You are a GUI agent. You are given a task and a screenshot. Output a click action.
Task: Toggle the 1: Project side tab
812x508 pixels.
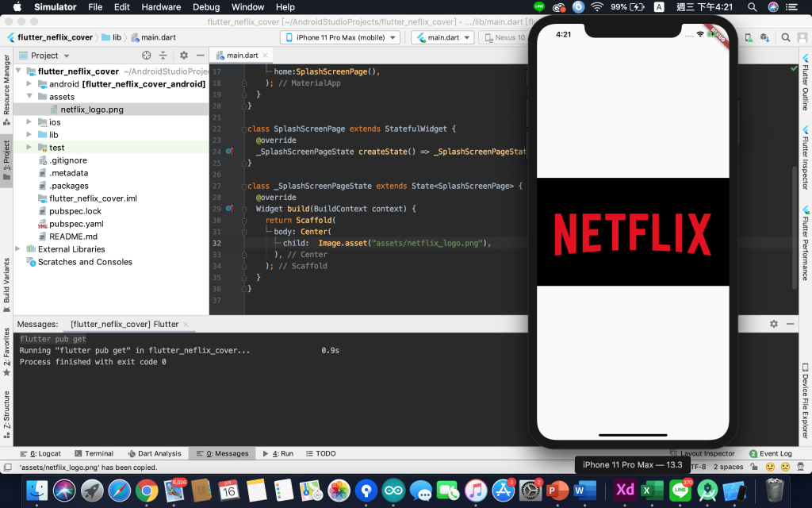click(x=6, y=160)
